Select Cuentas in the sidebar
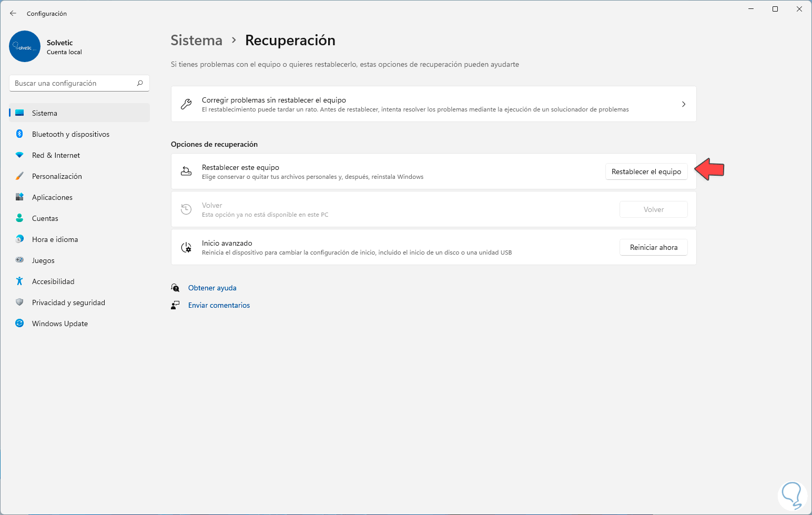Viewport: 812px width, 515px height. click(x=45, y=218)
